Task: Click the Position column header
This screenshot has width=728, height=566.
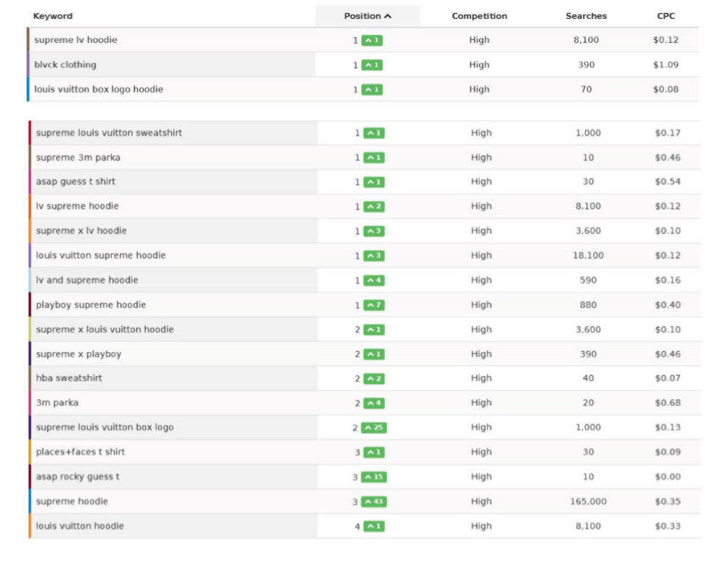Action: coord(367,16)
